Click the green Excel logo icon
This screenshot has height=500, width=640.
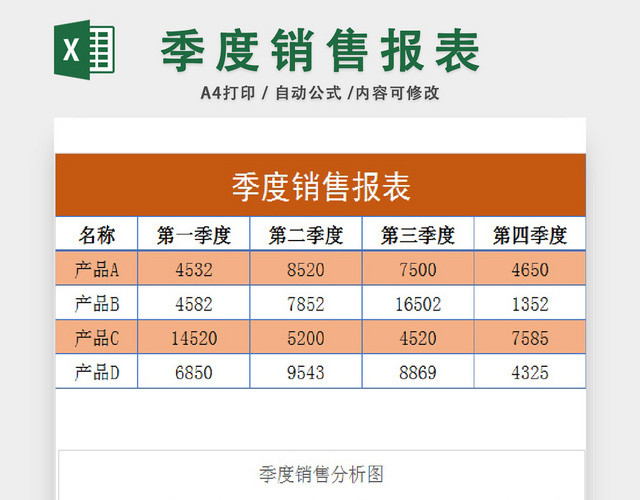coord(84,50)
